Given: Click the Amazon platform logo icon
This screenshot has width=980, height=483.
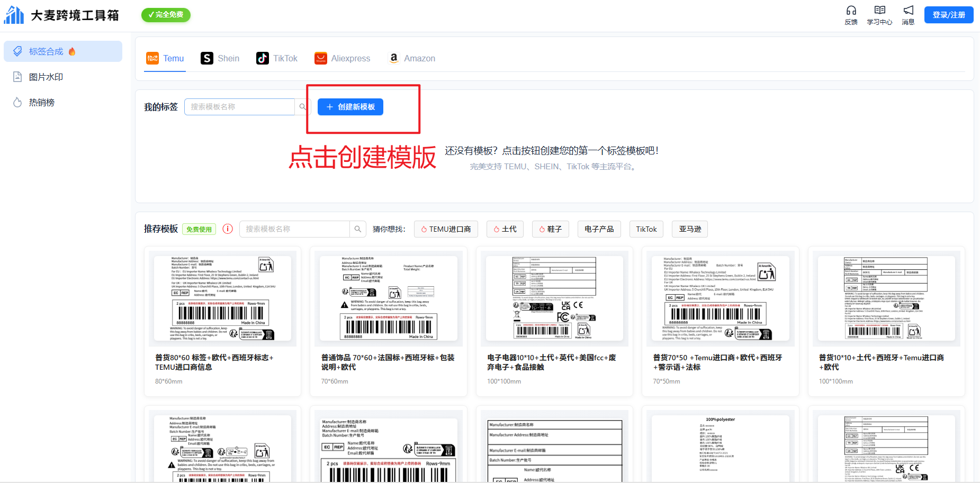Looking at the screenshot, I should [x=394, y=58].
